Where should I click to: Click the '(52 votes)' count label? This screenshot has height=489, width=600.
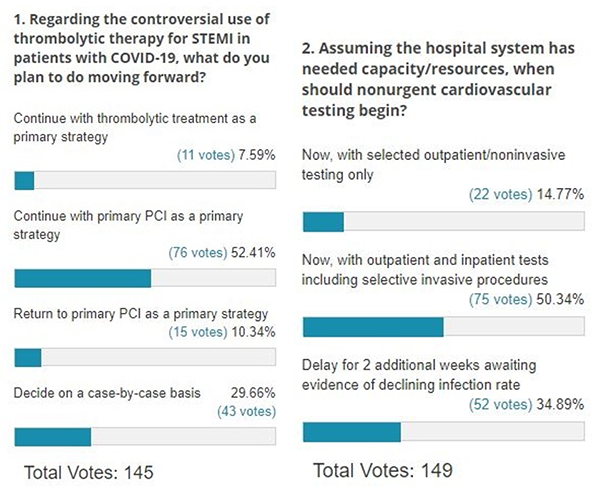tap(495, 404)
